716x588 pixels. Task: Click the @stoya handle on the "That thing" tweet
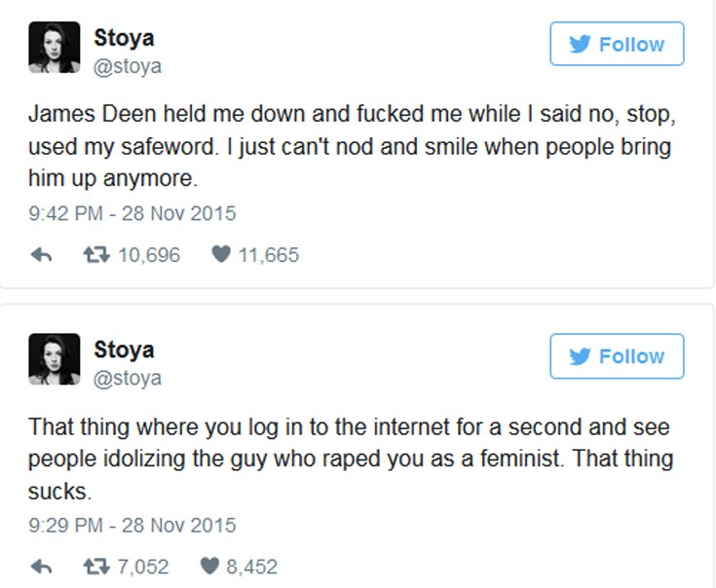tap(128, 378)
